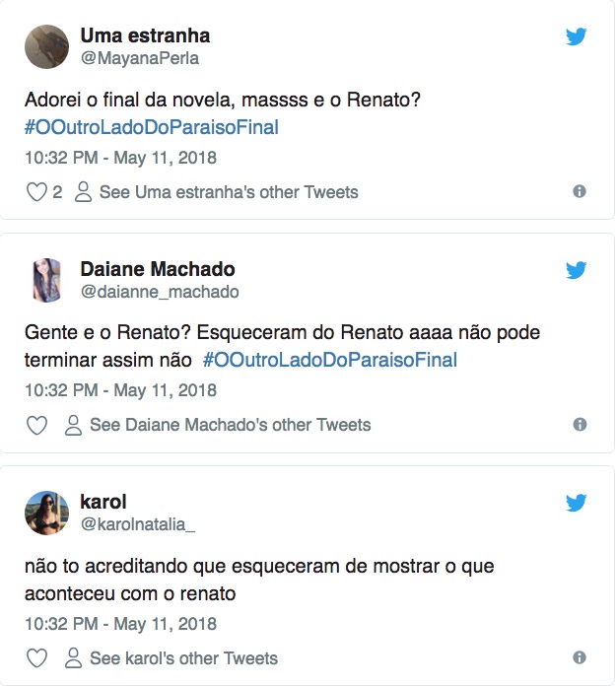This screenshot has height=686, width=616.
Task: Like Daiane Machado's tweet with the heart
Action: 36,426
